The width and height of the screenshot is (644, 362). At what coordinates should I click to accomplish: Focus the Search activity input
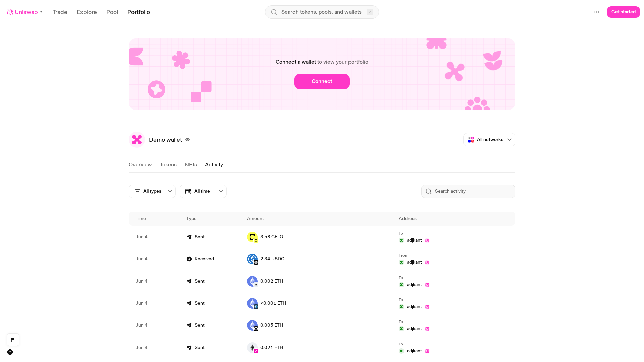(x=468, y=191)
